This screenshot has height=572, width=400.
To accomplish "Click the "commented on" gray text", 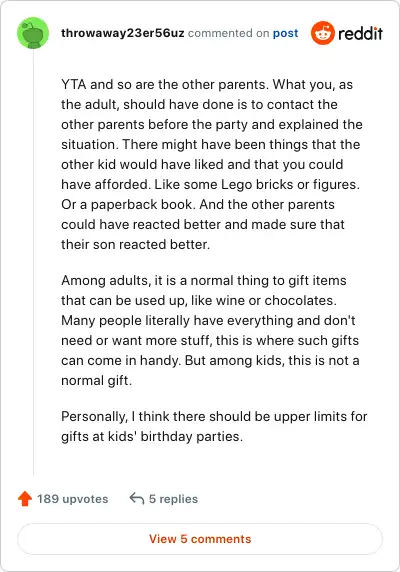I will tap(229, 33).
